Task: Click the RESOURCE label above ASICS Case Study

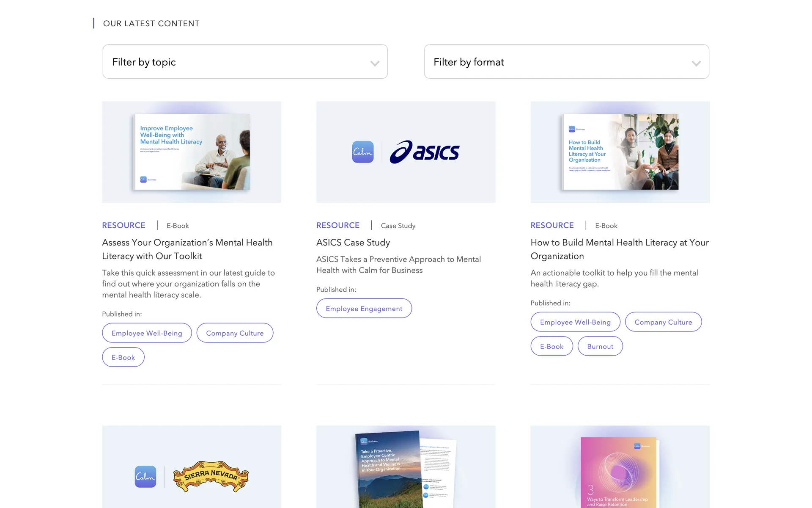Action: [x=337, y=226]
